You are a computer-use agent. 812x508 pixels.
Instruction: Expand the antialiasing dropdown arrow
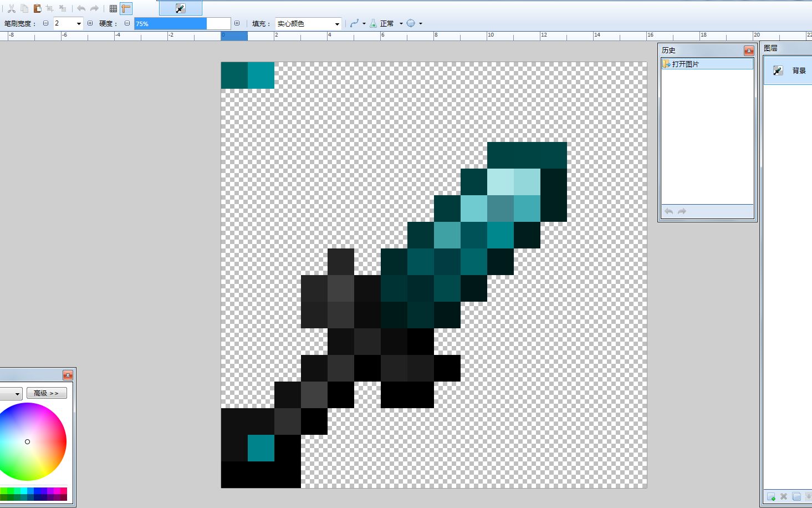[x=421, y=23]
